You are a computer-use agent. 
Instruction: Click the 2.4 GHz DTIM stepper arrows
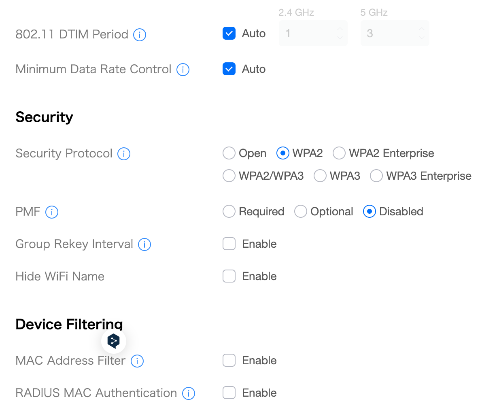click(x=340, y=33)
